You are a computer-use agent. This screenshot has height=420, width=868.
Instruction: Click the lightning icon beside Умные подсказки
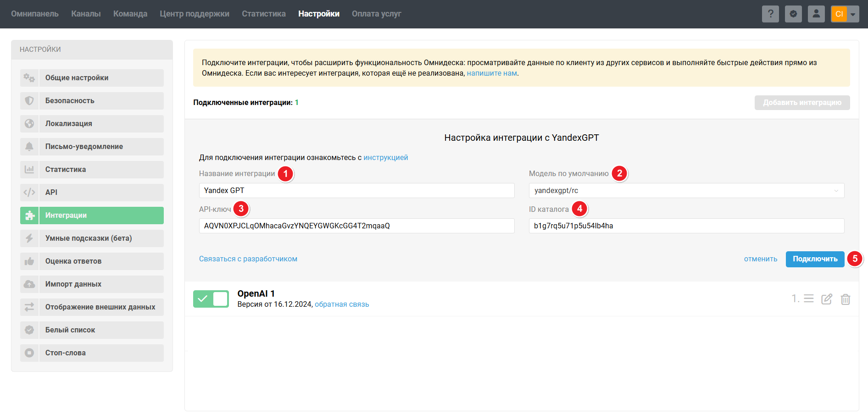click(29, 238)
